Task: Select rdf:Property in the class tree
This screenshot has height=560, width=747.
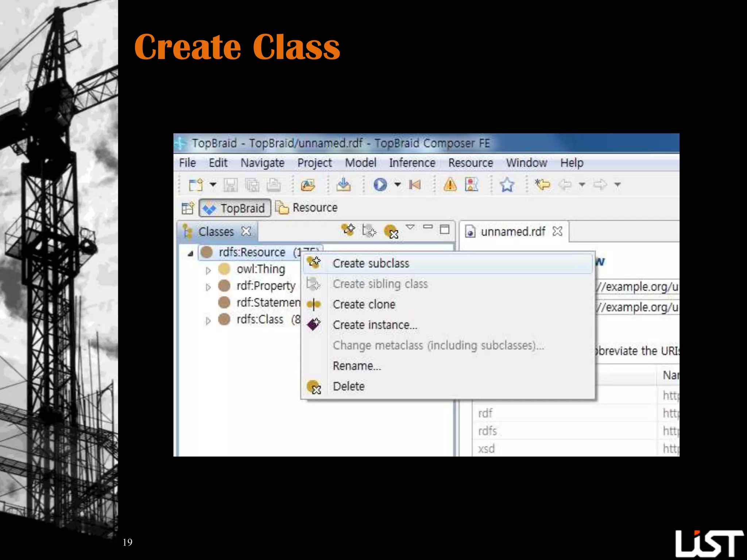Action: [x=266, y=286]
